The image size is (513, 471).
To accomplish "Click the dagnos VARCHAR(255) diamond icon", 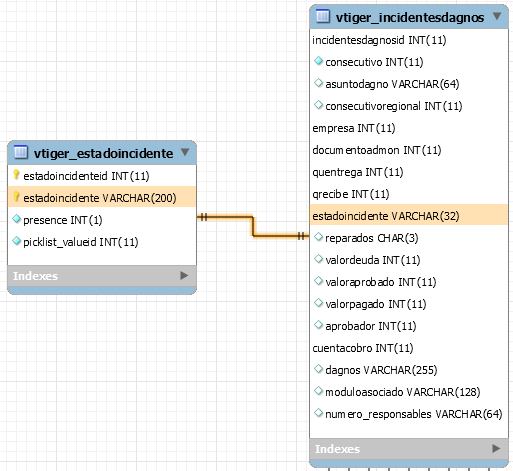I will 318,369.
